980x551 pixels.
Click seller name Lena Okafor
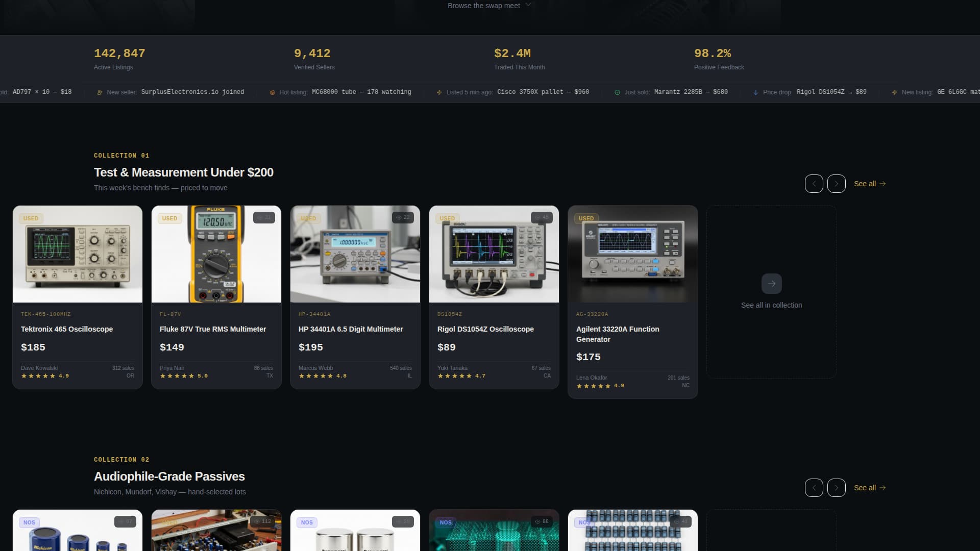(x=592, y=378)
